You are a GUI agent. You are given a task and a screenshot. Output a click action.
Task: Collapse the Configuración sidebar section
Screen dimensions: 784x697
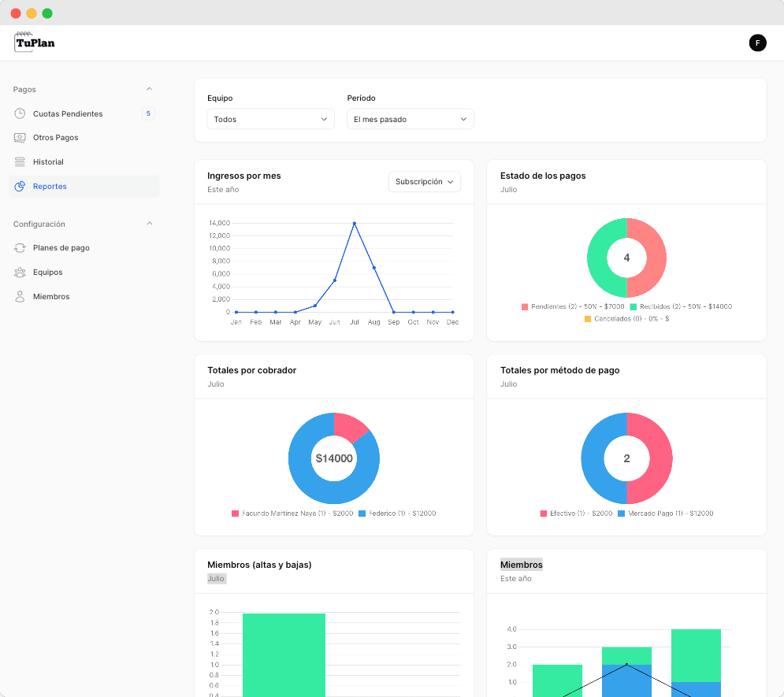(149, 224)
